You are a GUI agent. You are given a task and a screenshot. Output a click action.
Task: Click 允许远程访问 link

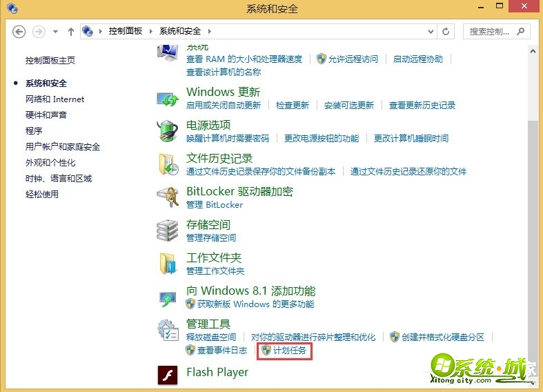[353, 59]
